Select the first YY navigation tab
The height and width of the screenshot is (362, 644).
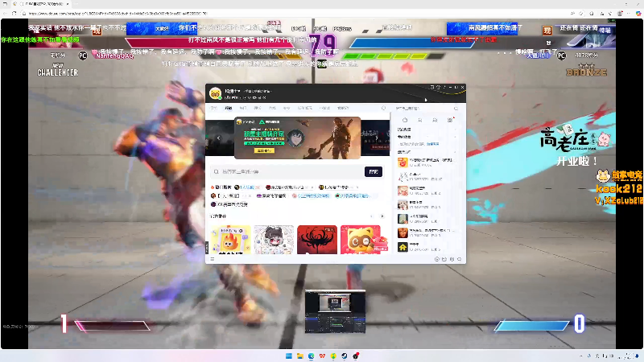(213, 108)
